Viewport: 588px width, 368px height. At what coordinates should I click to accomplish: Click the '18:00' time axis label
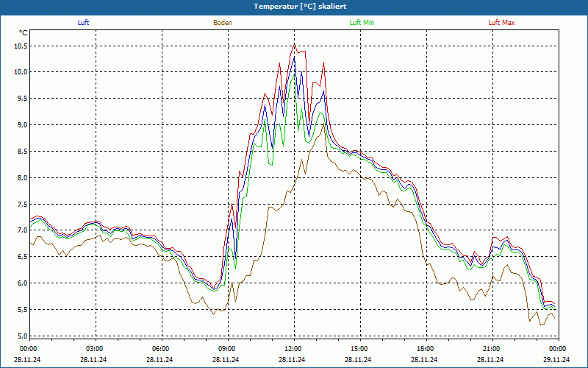[427, 349]
